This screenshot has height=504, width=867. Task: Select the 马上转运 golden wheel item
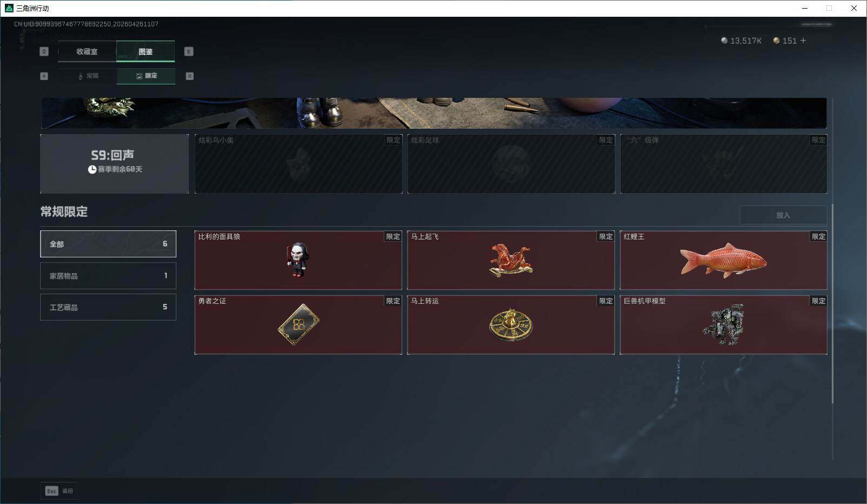pos(511,324)
